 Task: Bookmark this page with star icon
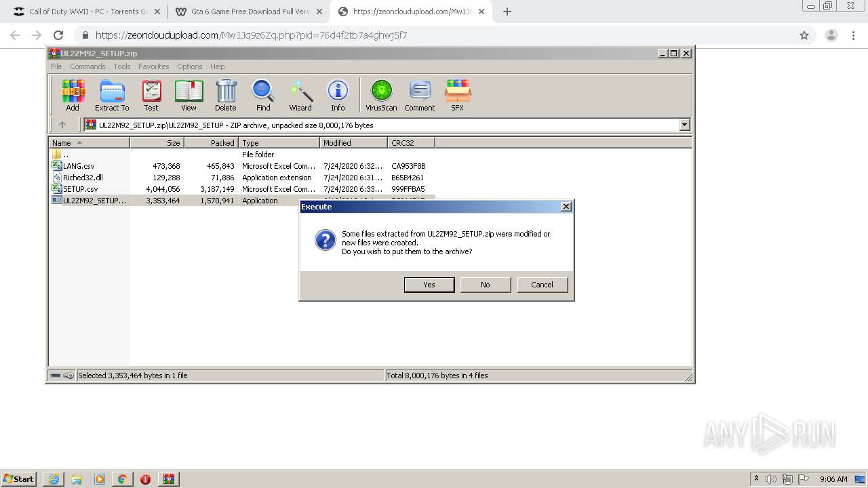coord(804,35)
